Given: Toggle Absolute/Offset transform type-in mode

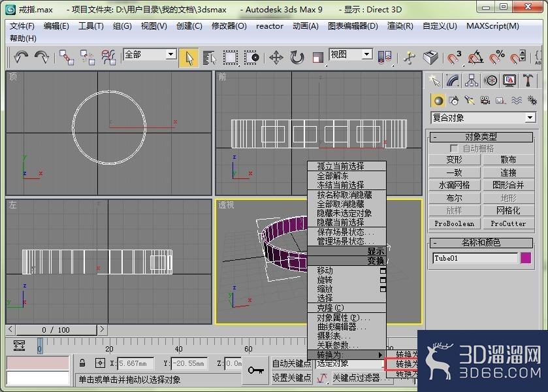Looking at the screenshot, I should click(x=100, y=363).
